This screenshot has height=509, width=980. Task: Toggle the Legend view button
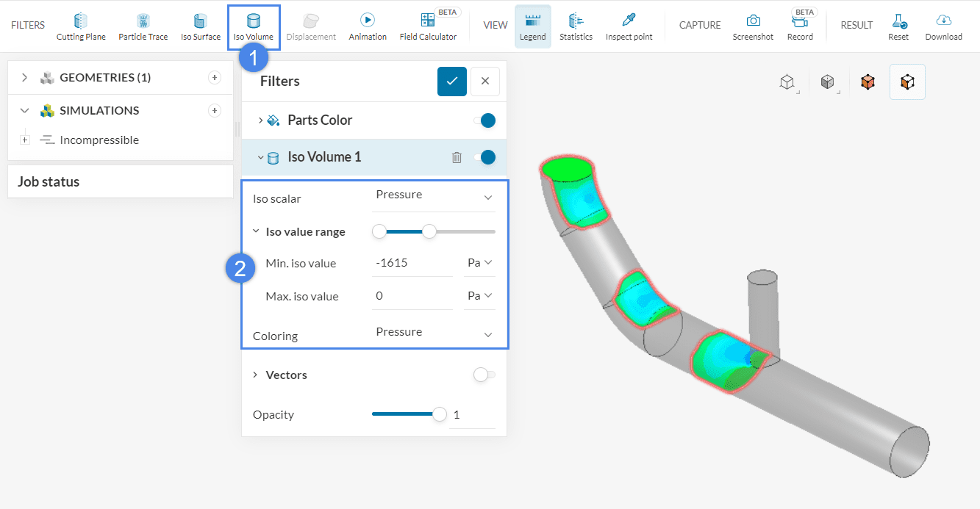[x=532, y=26]
